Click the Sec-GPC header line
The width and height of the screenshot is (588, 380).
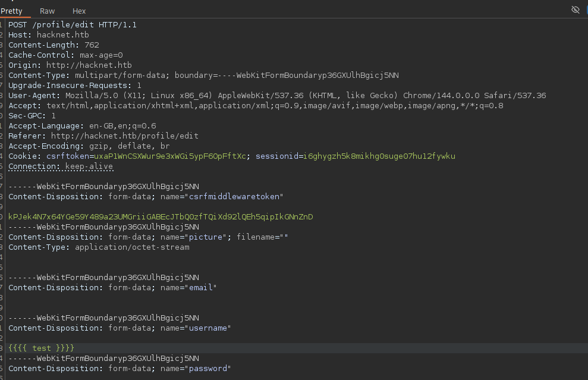click(32, 116)
